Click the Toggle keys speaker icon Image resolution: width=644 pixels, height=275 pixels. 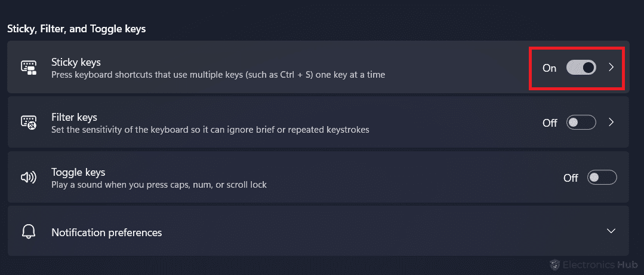click(29, 178)
